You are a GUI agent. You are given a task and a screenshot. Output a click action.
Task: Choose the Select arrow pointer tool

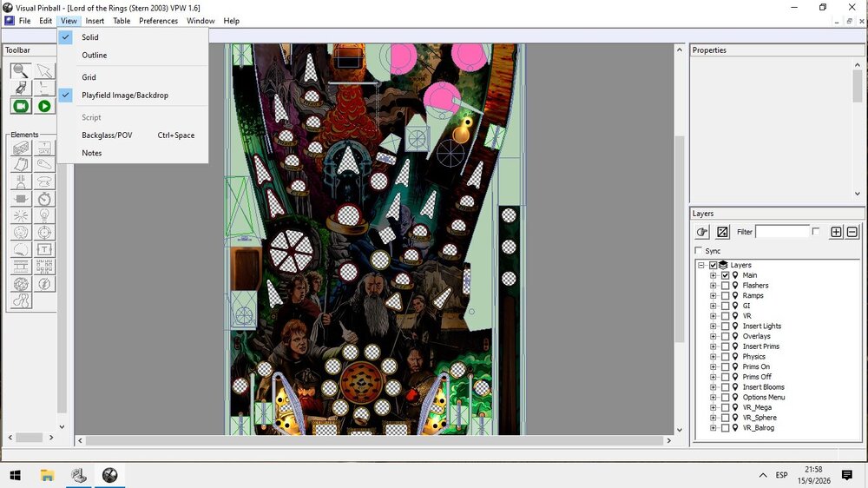pyautogui.click(x=44, y=71)
